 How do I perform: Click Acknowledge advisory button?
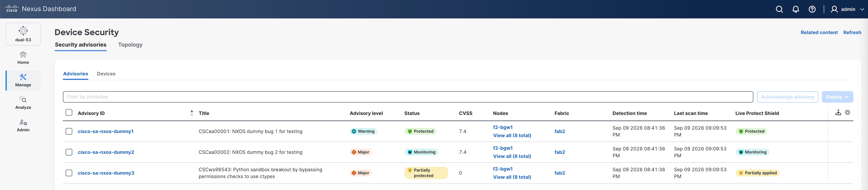787,97
